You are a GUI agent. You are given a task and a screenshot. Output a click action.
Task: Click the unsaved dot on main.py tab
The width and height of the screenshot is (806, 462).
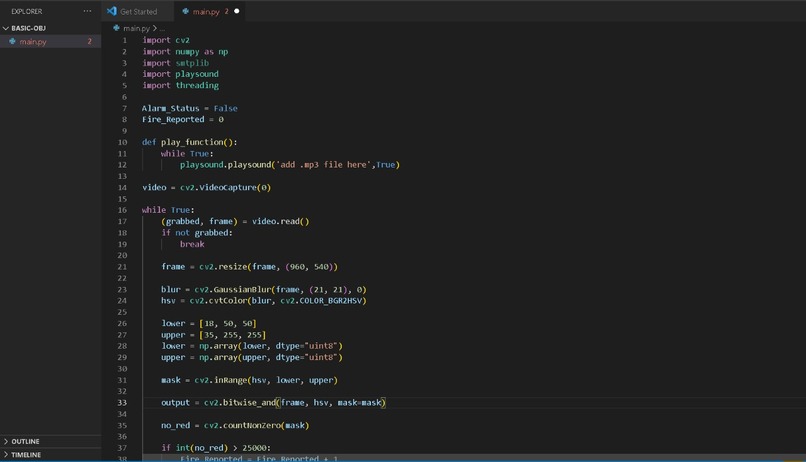(236, 11)
